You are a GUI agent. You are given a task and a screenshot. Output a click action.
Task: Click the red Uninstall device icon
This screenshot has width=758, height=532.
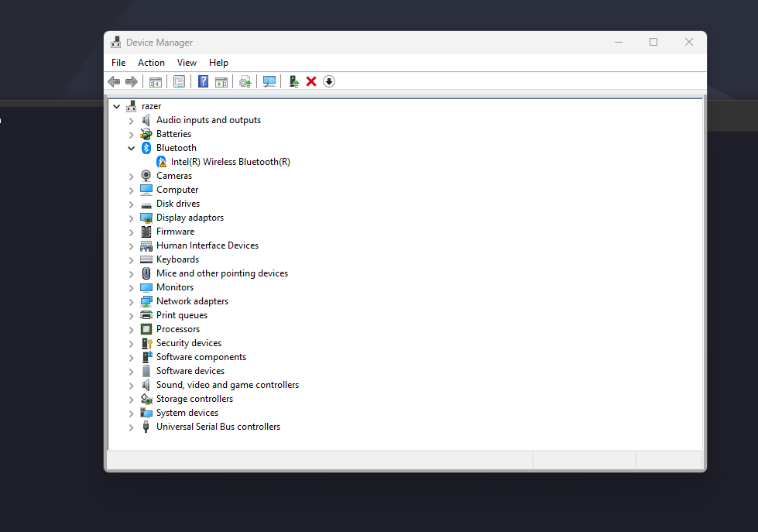(310, 81)
